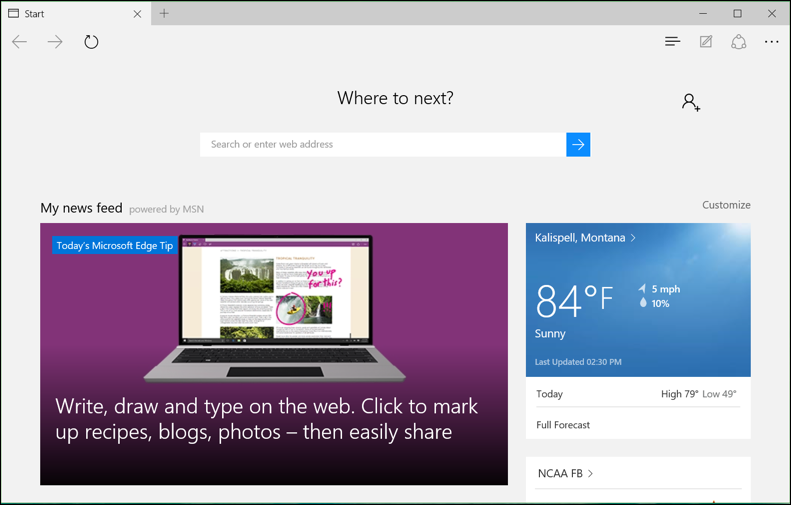Open the Kalispell, Montana weather location
The image size is (791, 505).
[x=580, y=238]
